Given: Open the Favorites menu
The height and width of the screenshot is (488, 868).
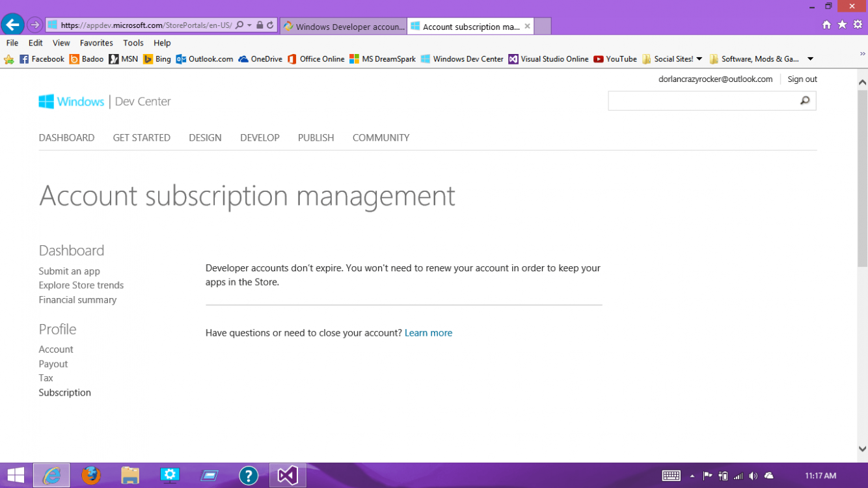Looking at the screenshot, I should click(96, 43).
